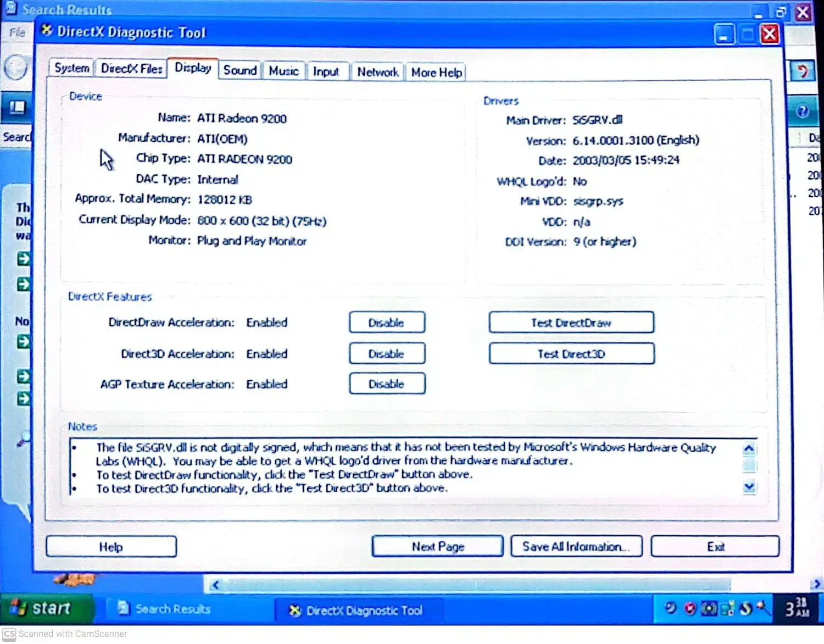Go to Next Page
Viewport: 824px width, 644px height.
(x=437, y=547)
